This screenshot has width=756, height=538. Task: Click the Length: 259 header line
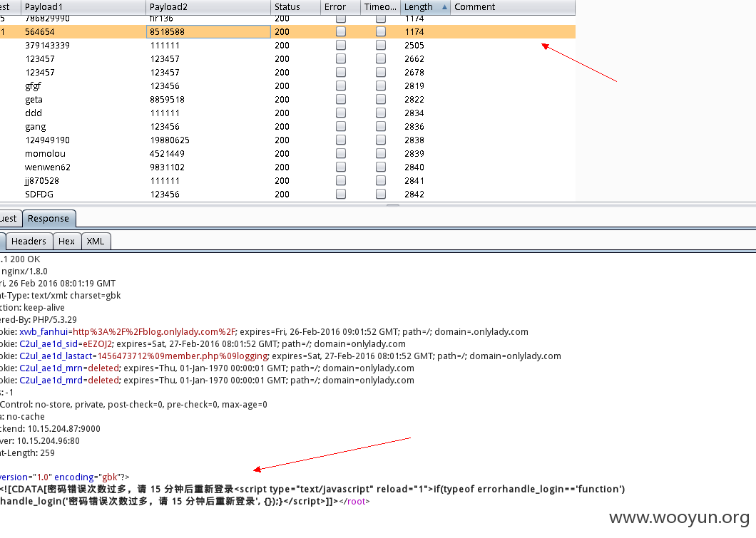[28, 452]
